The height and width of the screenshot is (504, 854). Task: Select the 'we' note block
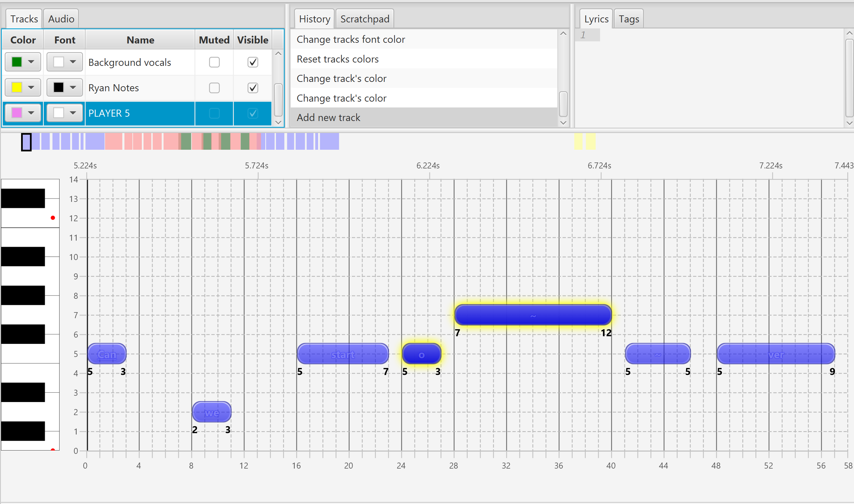[x=211, y=412]
